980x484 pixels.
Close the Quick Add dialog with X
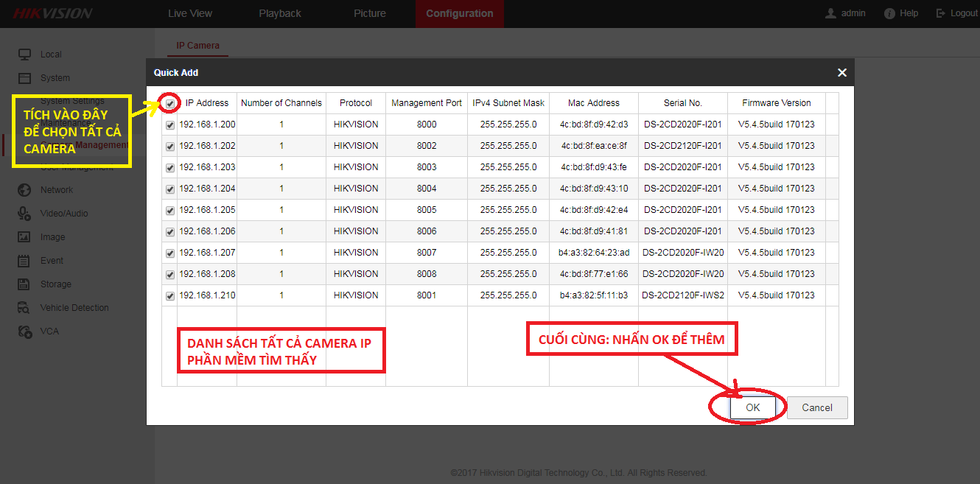(842, 72)
